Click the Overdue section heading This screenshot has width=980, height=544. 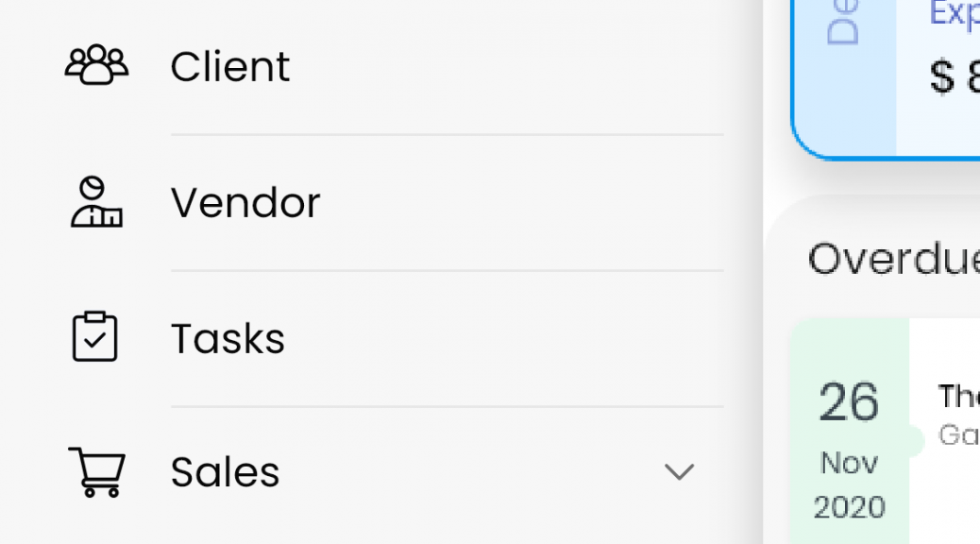(x=894, y=259)
